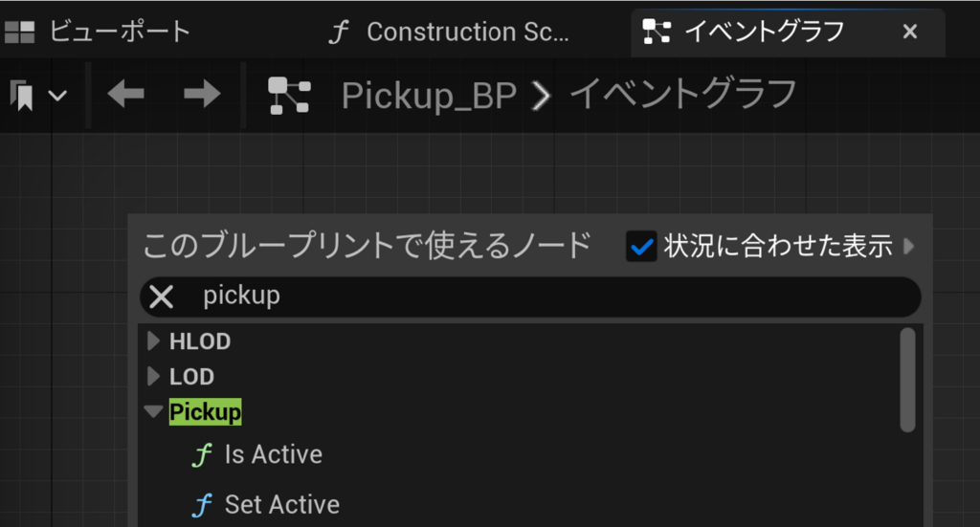The height and width of the screenshot is (527, 980).
Task: Click the graph icon beside Pickup_BP breadcrumb
Action: click(289, 95)
